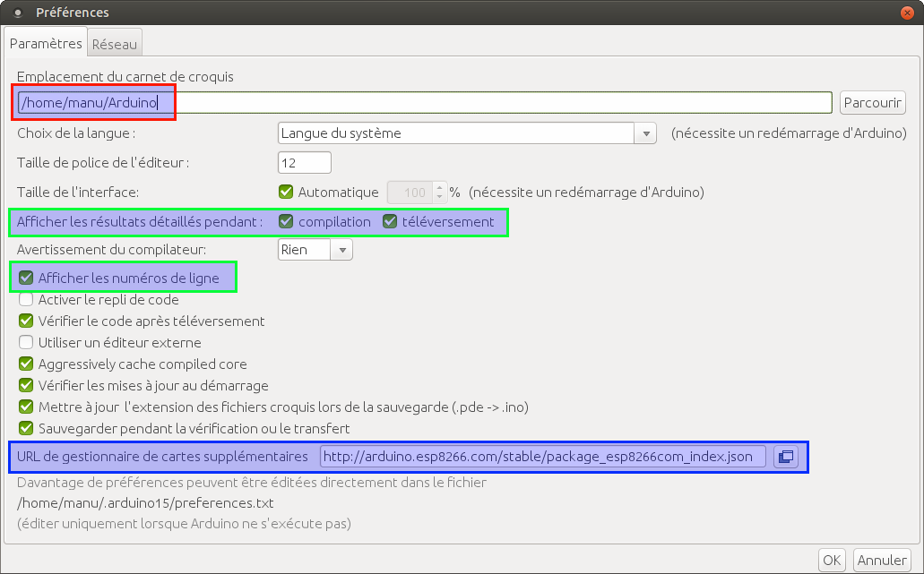
Task: Uncheck Aggressively cache compiled core
Action: (x=26, y=364)
